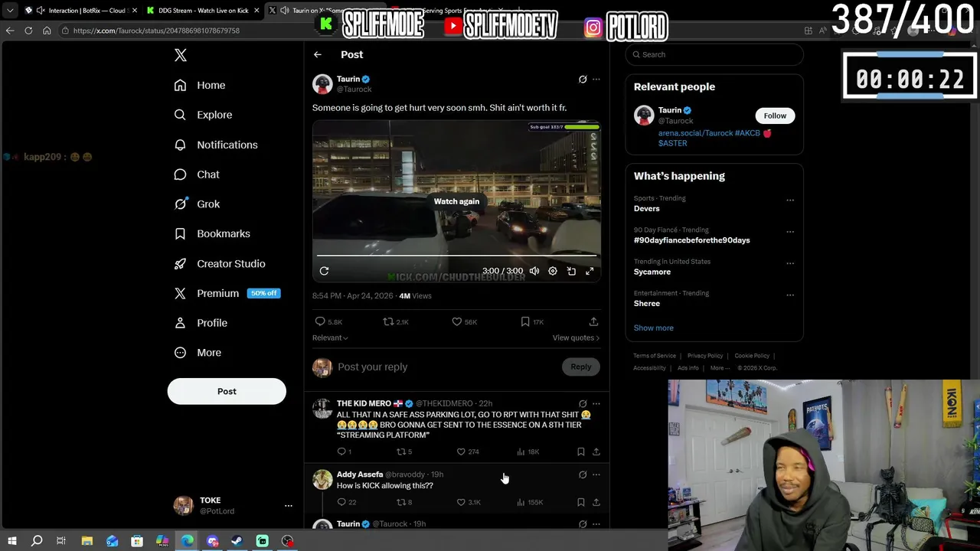Click the Search field
Screen dimensions: 980x551
pyautogui.click(x=714, y=54)
